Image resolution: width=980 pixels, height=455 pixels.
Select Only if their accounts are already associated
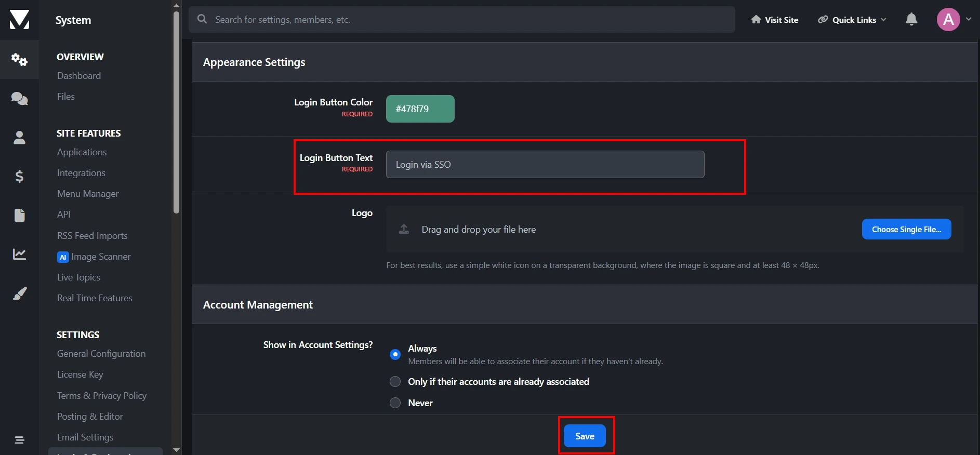(395, 382)
